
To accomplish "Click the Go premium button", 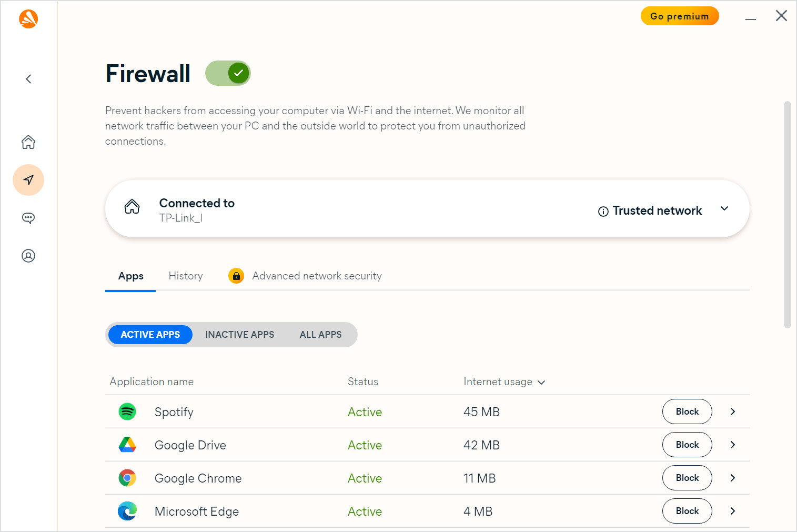I will [x=679, y=16].
